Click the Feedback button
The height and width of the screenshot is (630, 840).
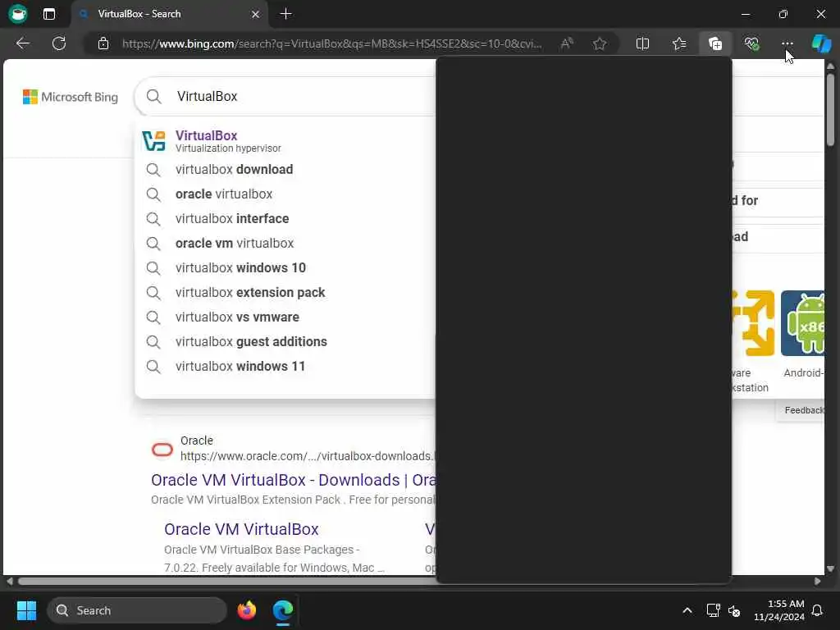tap(802, 410)
